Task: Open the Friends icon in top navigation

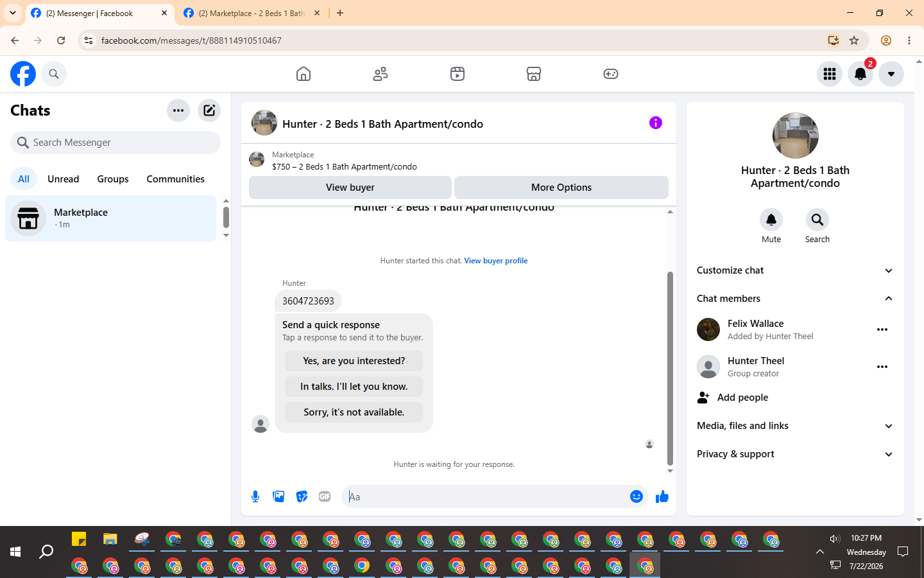Action: [381, 74]
